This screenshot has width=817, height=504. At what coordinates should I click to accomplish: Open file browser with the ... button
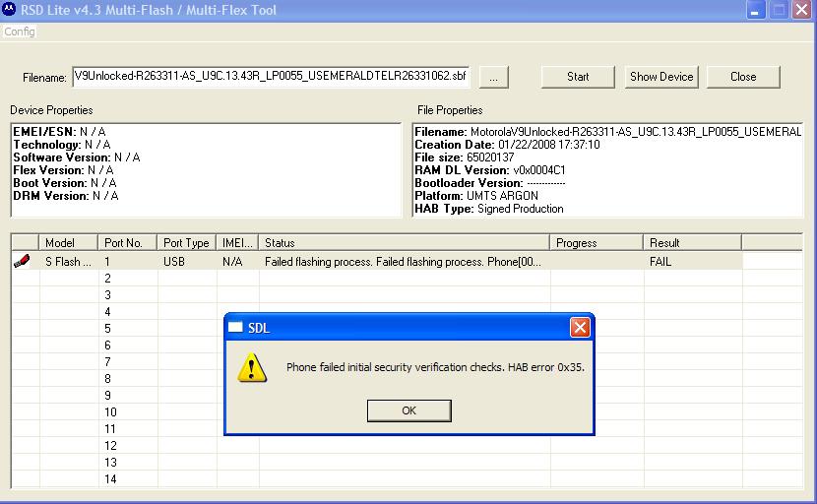(493, 77)
